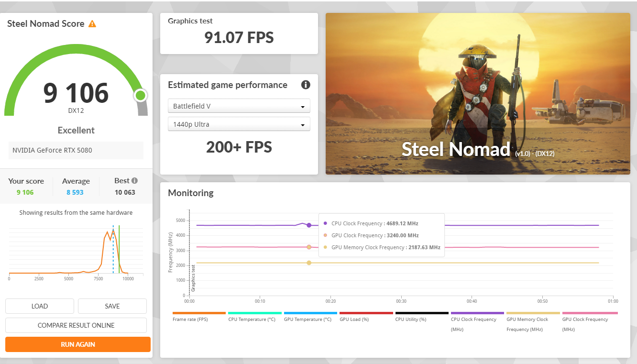Image resolution: width=637 pixels, height=364 pixels.
Task: Click the green marker on the score gauge
Action: click(140, 95)
